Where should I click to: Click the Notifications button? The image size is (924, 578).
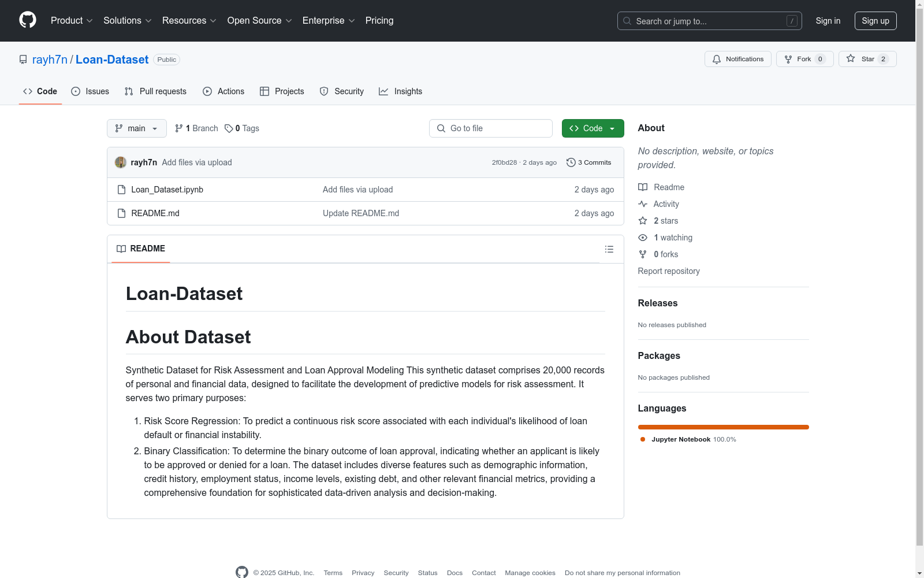tap(738, 59)
